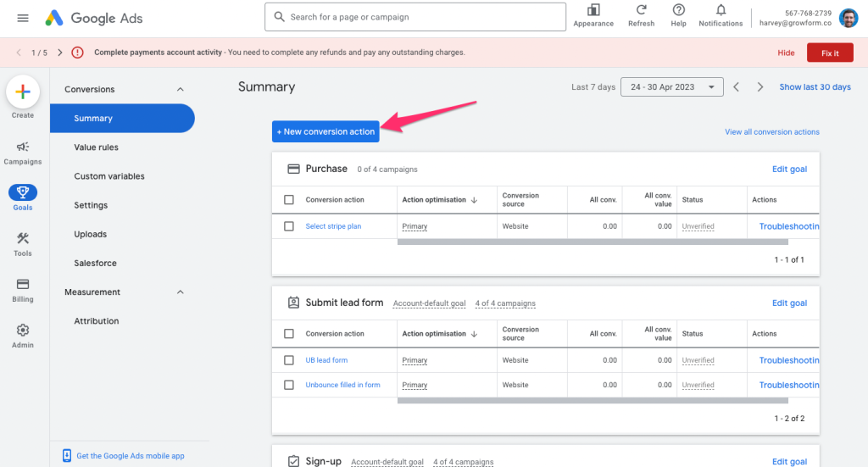Open the Help icon

point(679,10)
